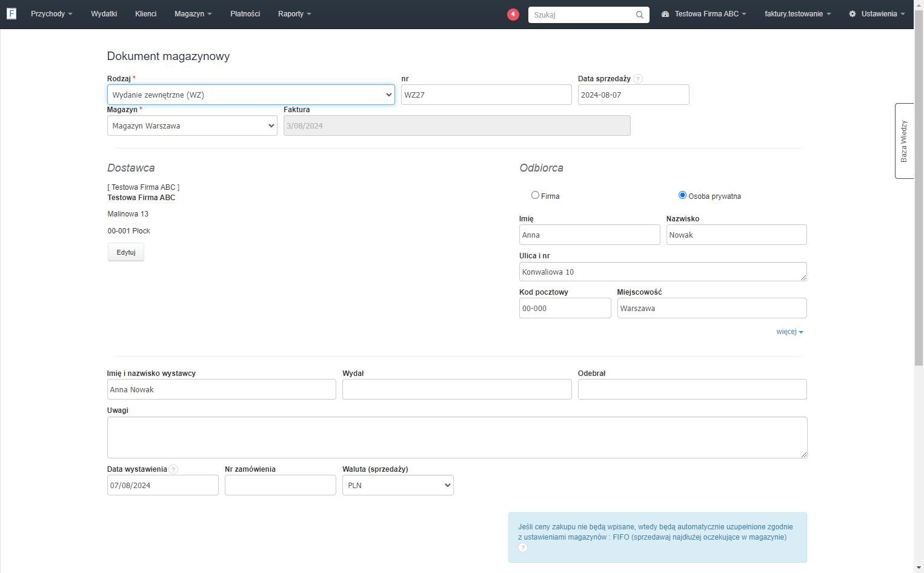924x573 pixels.
Task: Open the Magazyn top menu
Action: [x=193, y=14]
